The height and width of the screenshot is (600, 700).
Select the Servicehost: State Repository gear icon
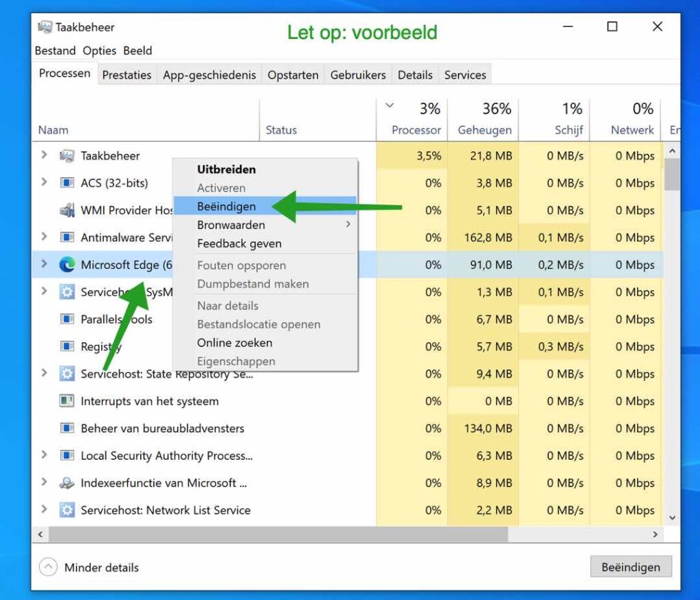point(66,374)
